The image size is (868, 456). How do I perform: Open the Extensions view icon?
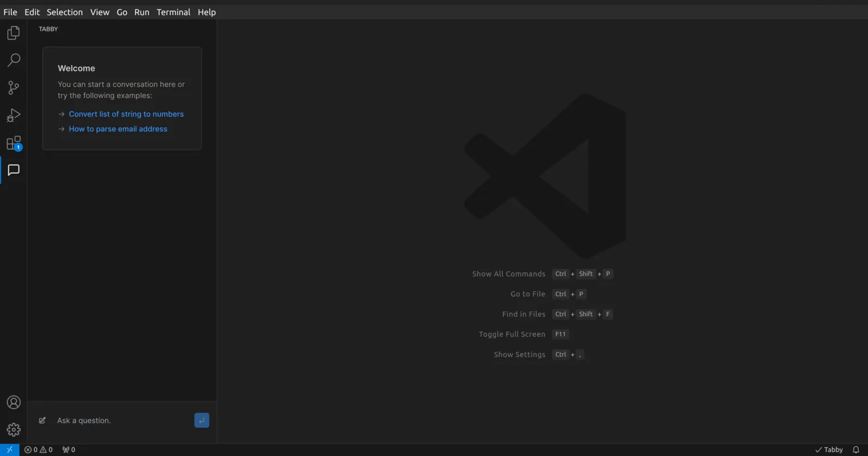click(x=14, y=143)
